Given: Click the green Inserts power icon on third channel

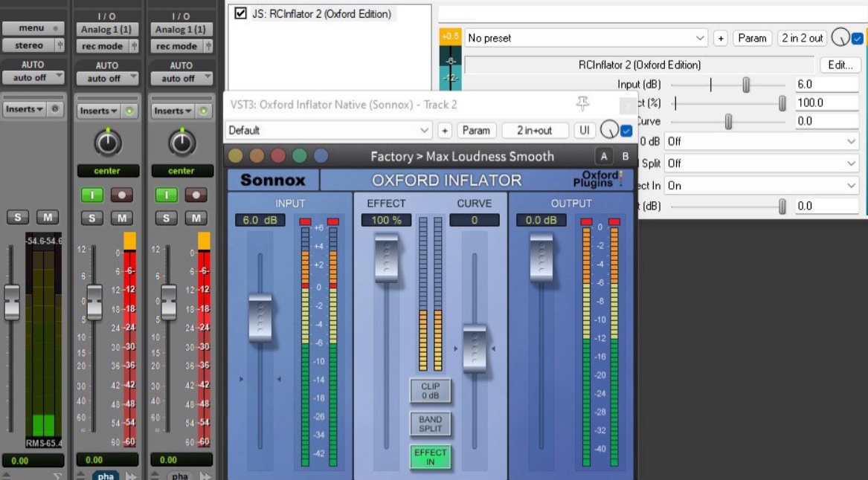Looking at the screenshot, I should (203, 111).
